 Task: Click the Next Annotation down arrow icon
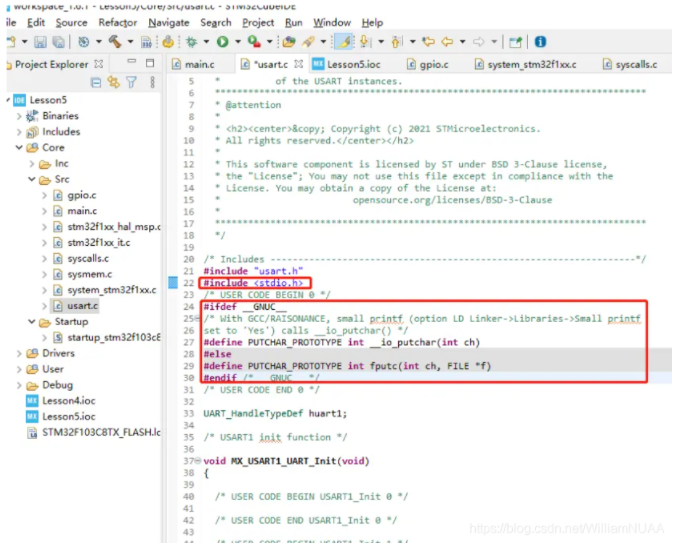(x=365, y=42)
